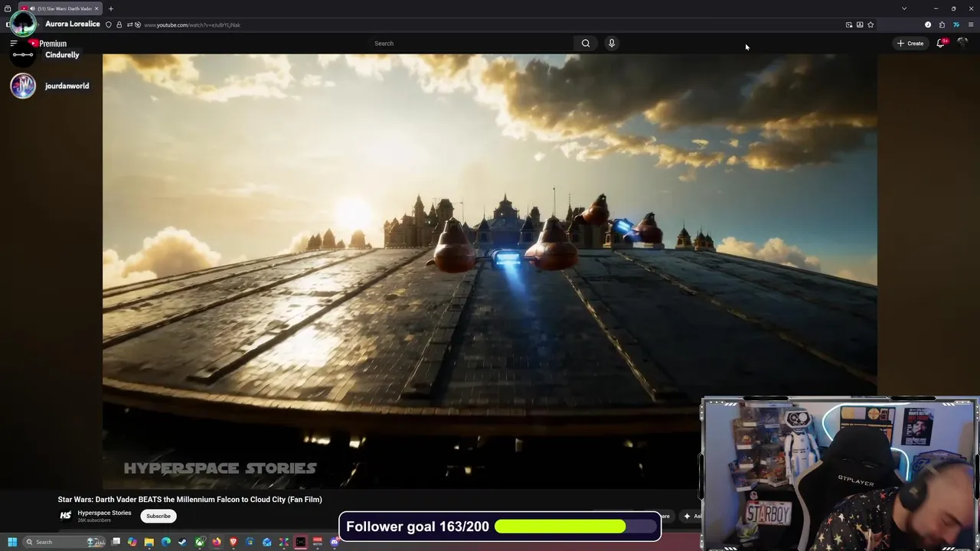Click the Hyperspace Stories channel avatar
This screenshot has height=551, width=980.
(x=66, y=516)
